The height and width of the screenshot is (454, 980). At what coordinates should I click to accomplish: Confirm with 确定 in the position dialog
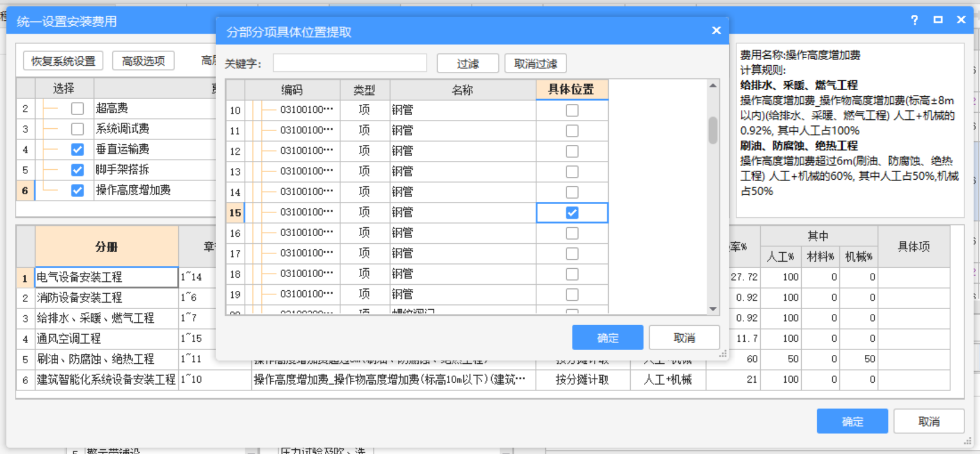tap(608, 338)
